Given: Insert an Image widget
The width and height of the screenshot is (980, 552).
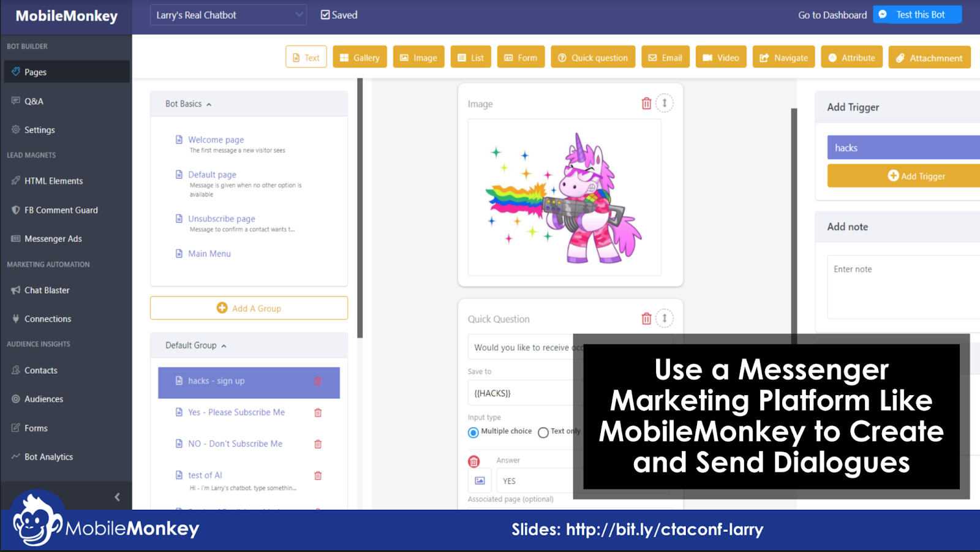Looking at the screenshot, I should [418, 58].
